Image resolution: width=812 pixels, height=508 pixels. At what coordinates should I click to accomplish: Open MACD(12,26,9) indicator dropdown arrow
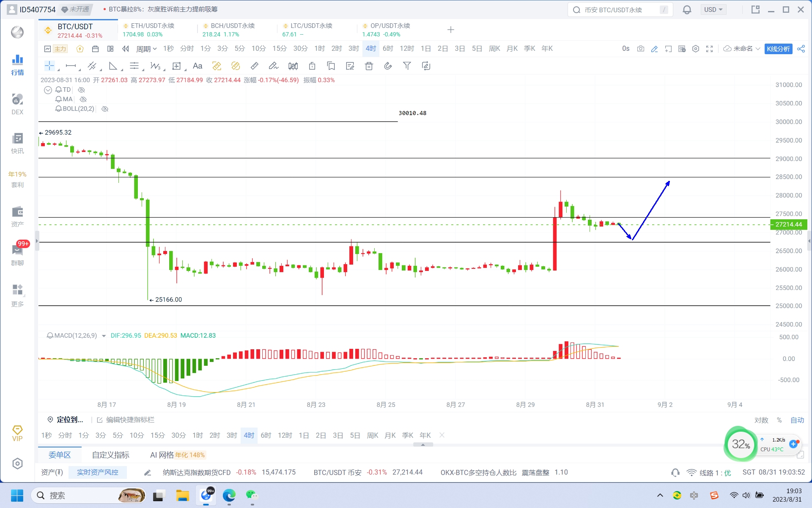[104, 336]
